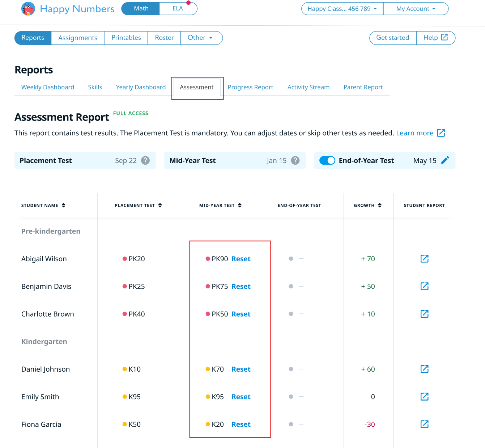Switch to the Progress Report tab
The image size is (485, 448).
point(250,87)
